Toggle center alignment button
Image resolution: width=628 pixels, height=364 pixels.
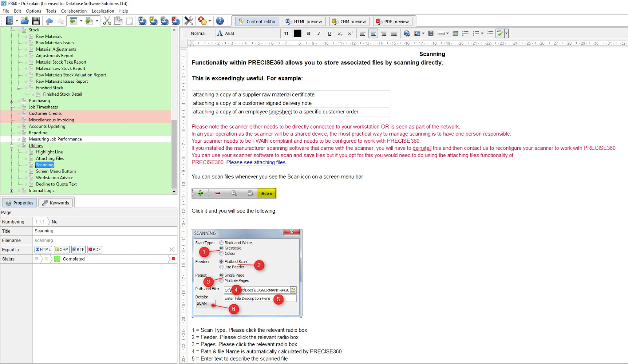[373, 34]
